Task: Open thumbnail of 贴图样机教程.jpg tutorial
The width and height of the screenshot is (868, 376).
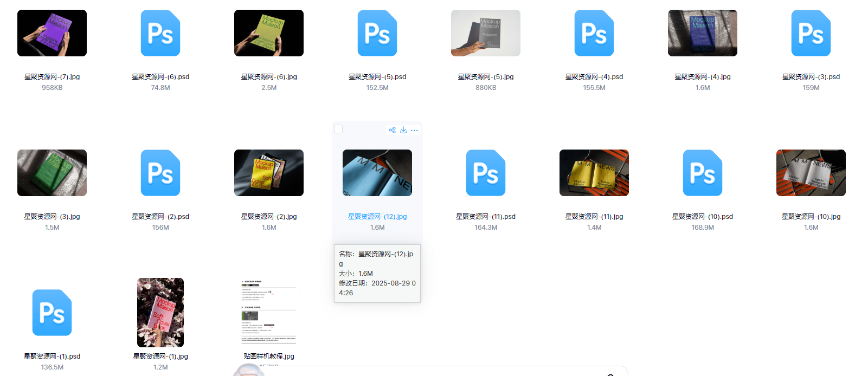Action: pos(269,313)
